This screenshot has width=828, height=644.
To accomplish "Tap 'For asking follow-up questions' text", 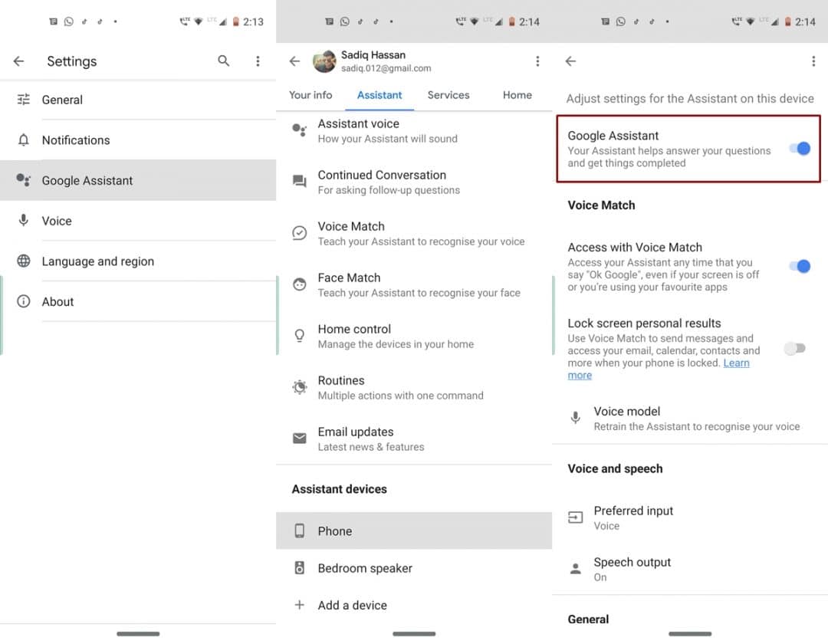I will [x=389, y=190].
